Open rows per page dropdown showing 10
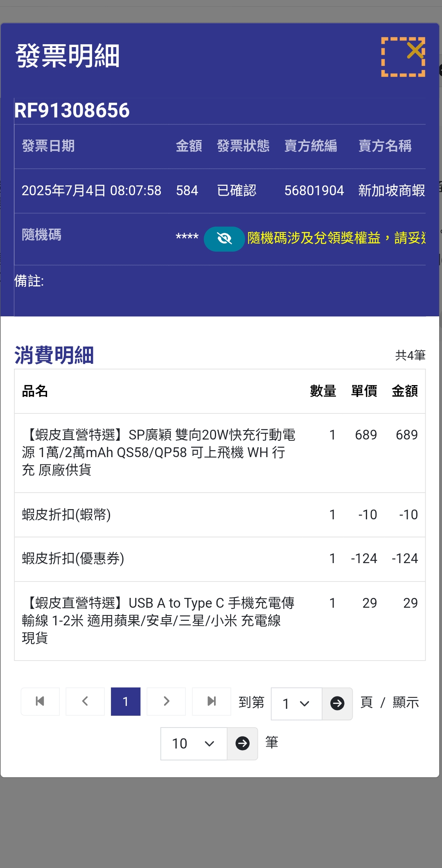 click(x=194, y=744)
